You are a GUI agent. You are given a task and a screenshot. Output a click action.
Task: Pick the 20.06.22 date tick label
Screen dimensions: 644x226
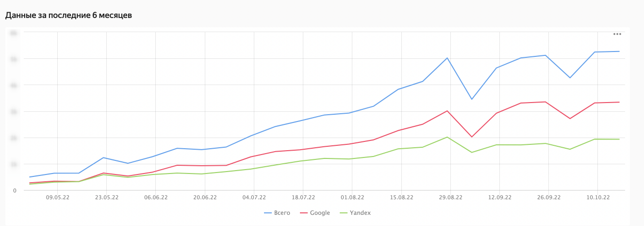tap(205, 197)
